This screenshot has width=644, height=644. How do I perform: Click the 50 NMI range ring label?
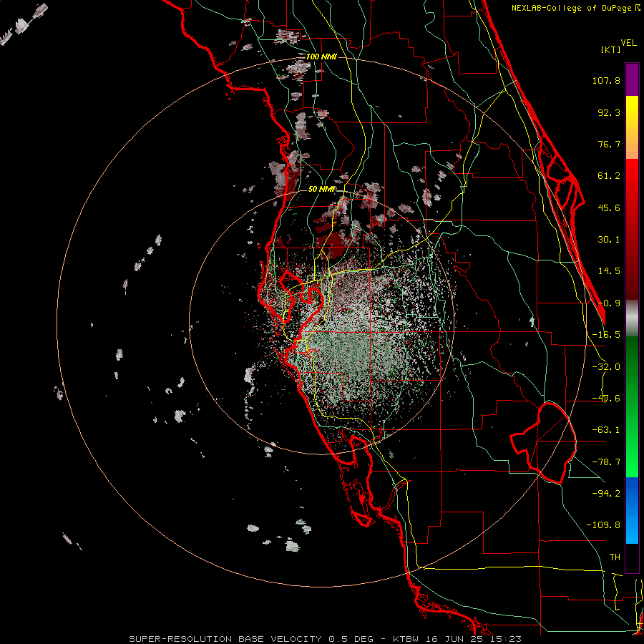click(321, 189)
